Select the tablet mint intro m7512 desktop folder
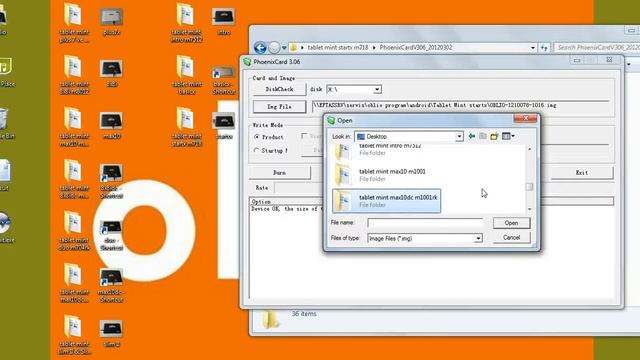The height and width of the screenshot is (360, 640). point(186,23)
